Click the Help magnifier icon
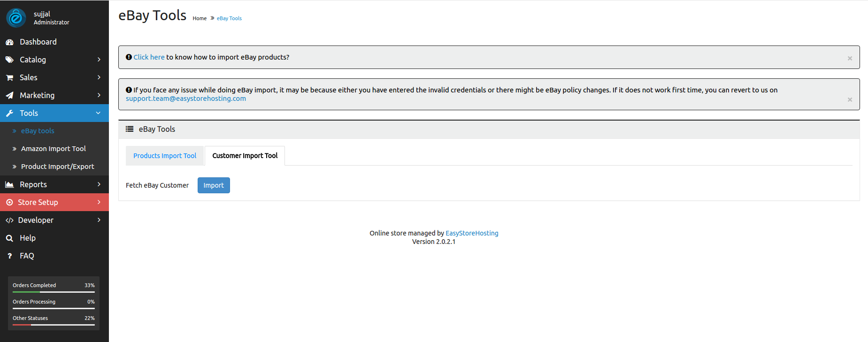Screen dimensions: 868x342 (x=9, y=238)
